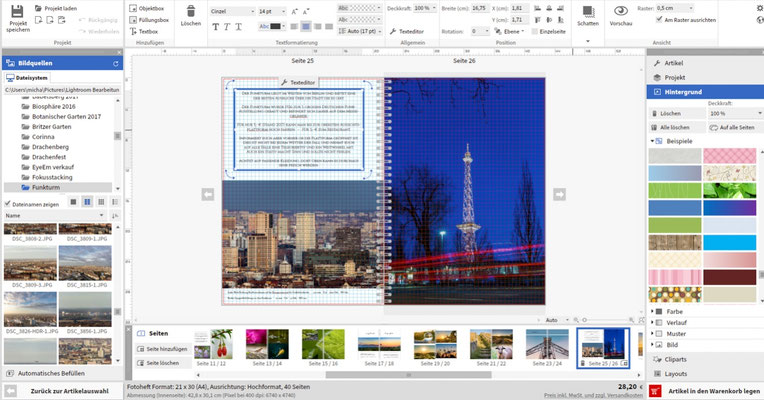Toggle bold text formatting
The height and width of the screenshot is (400, 764).
(215, 27)
